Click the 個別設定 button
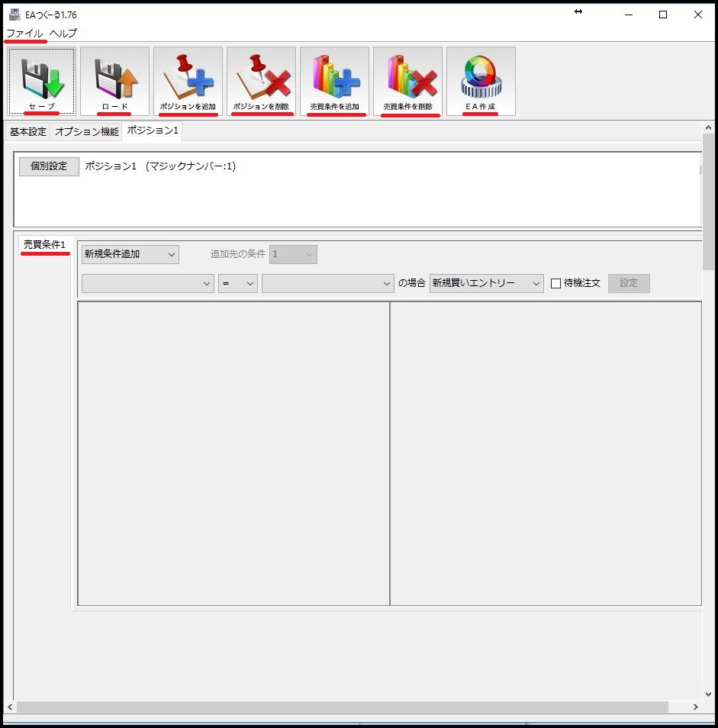Screen dimensions: 718x728 (x=48, y=166)
